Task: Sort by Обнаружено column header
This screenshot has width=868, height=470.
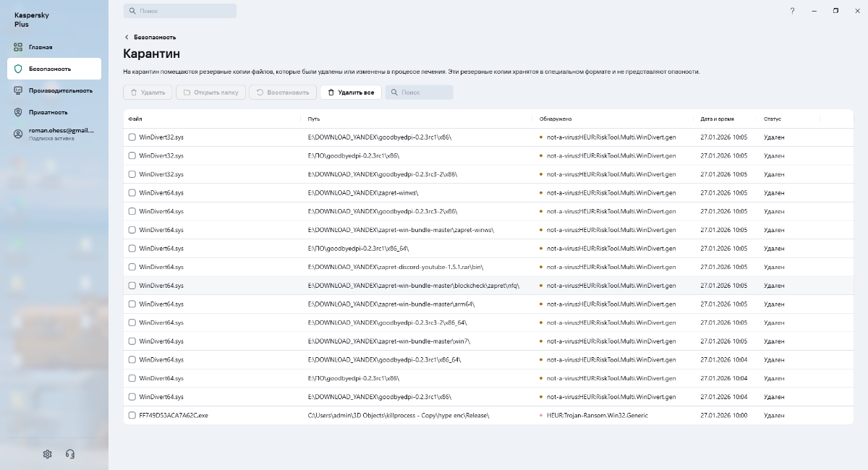Action: (555, 119)
